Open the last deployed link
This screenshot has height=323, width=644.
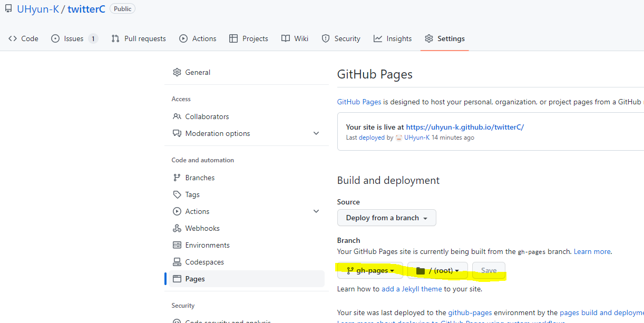tap(372, 138)
